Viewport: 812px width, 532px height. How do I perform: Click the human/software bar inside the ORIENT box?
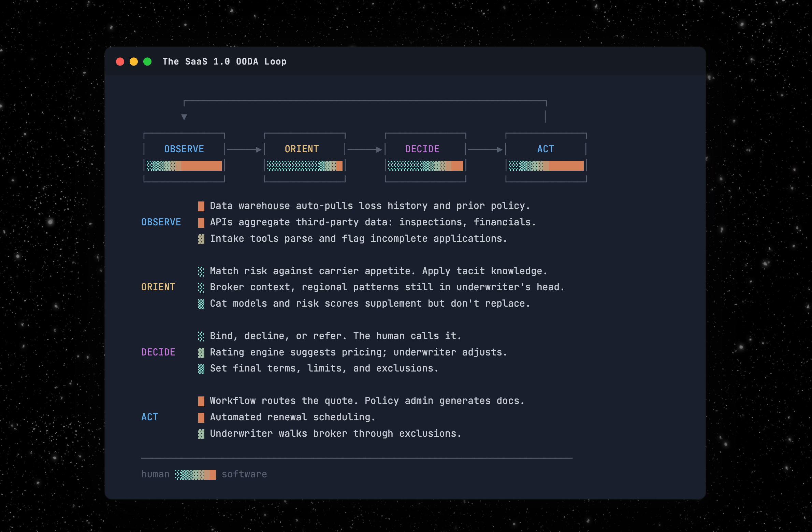pos(305,166)
